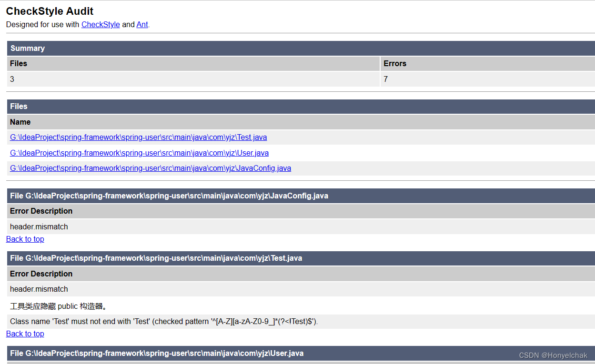Select the JavaConfig.java file section header bar

(168, 196)
